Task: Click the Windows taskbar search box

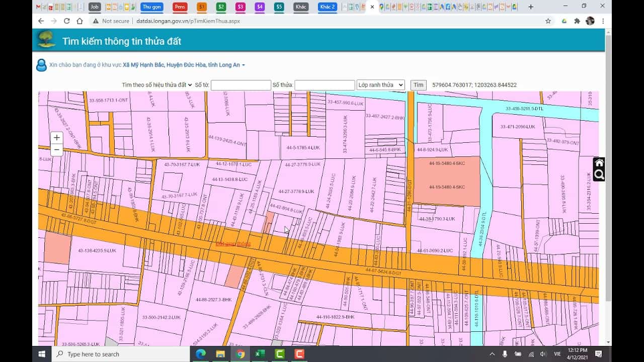Action: click(121, 354)
